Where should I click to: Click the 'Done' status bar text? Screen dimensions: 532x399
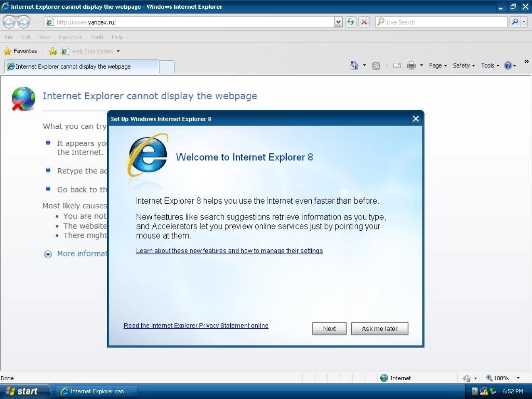tap(7, 378)
